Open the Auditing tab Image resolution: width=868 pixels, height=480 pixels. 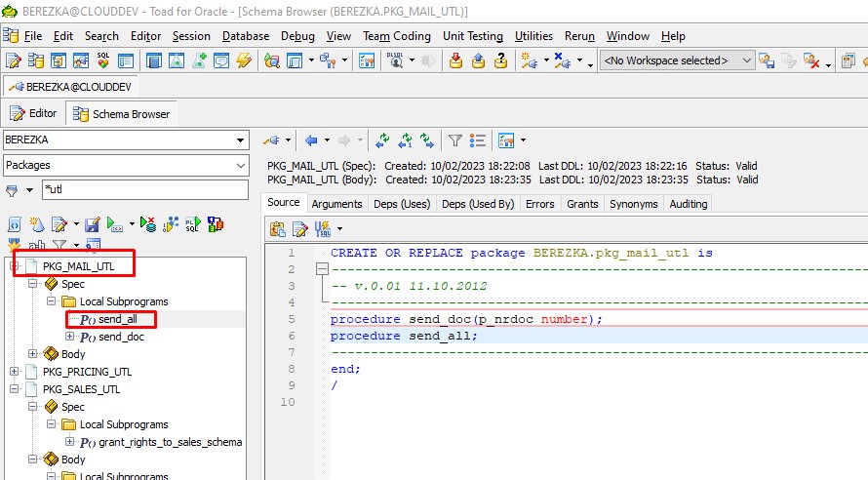pyautogui.click(x=689, y=204)
